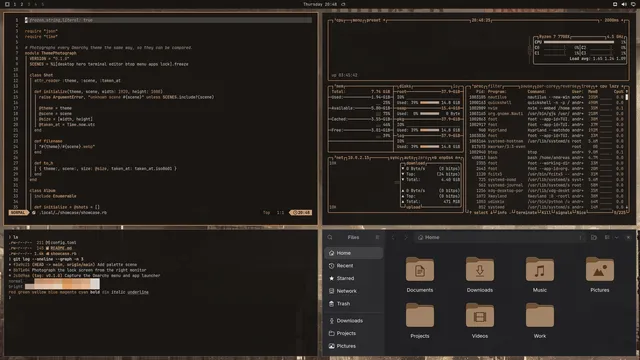The width and height of the screenshot is (640, 360).
Task: Toggle reverse sorting in btop
Action: [x=568, y=86]
